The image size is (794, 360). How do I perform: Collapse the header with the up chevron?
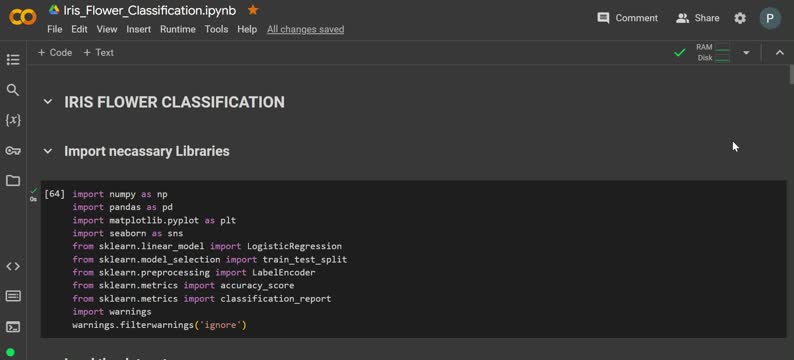780,53
